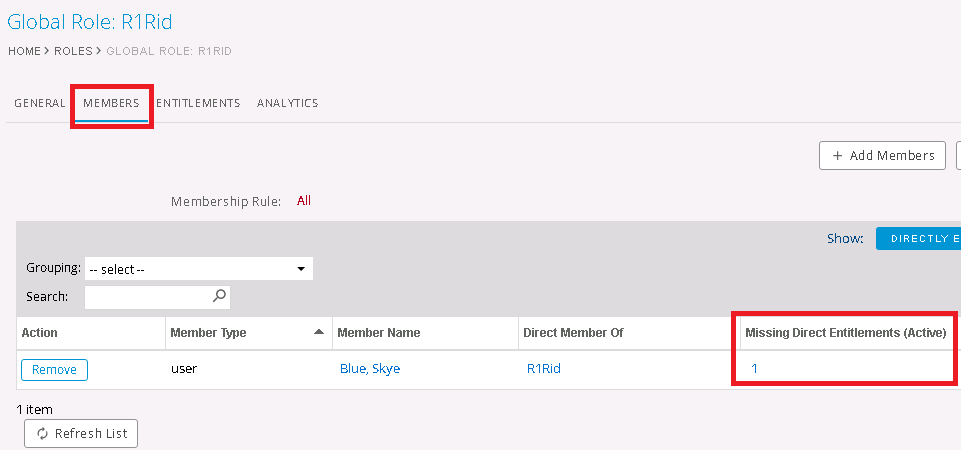The image size is (961, 450).
Task: Open the Grouping select dropdown
Action: [x=198, y=269]
